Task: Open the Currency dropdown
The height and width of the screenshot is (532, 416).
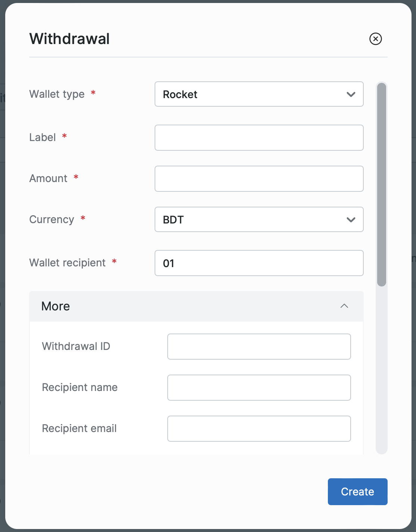Action: (259, 220)
